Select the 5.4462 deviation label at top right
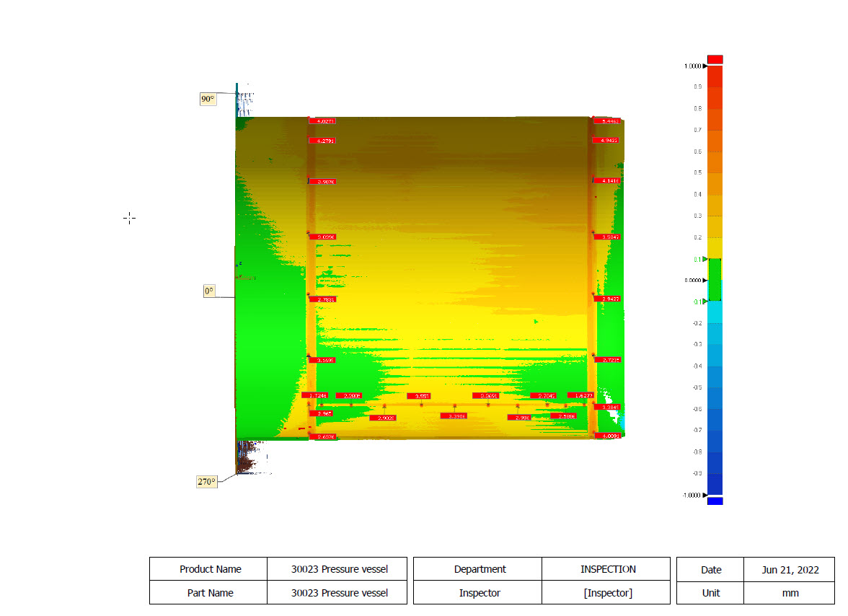 [x=607, y=121]
